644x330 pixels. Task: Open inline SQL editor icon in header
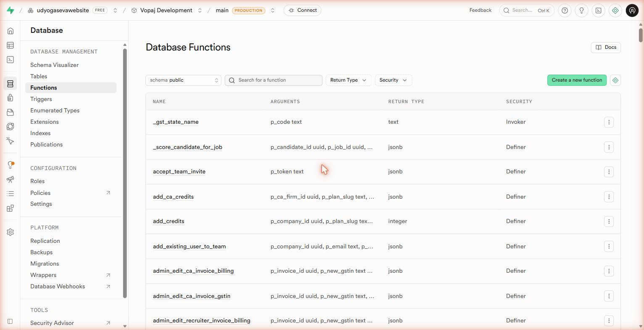[599, 11]
